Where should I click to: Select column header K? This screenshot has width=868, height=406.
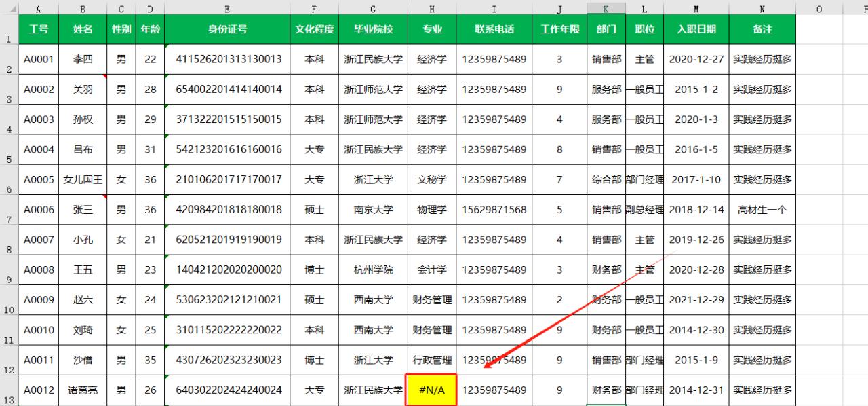pyautogui.click(x=606, y=8)
